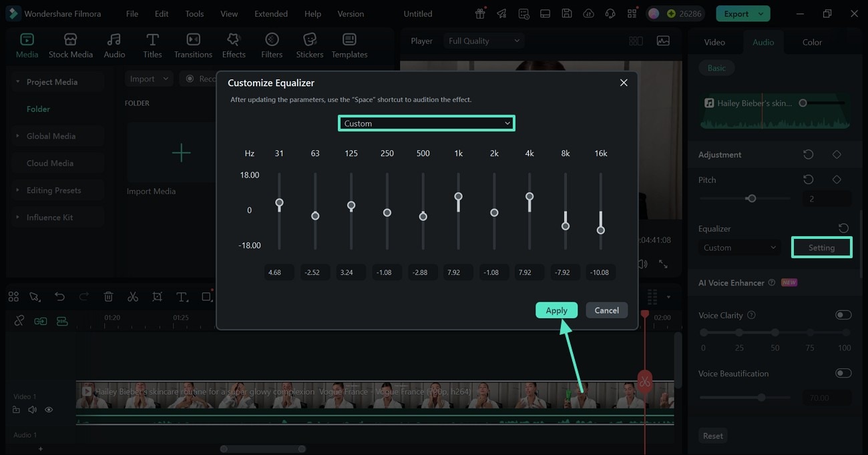Adjust the Pitch slider handle
Image resolution: width=868 pixels, height=455 pixels.
[x=752, y=198]
